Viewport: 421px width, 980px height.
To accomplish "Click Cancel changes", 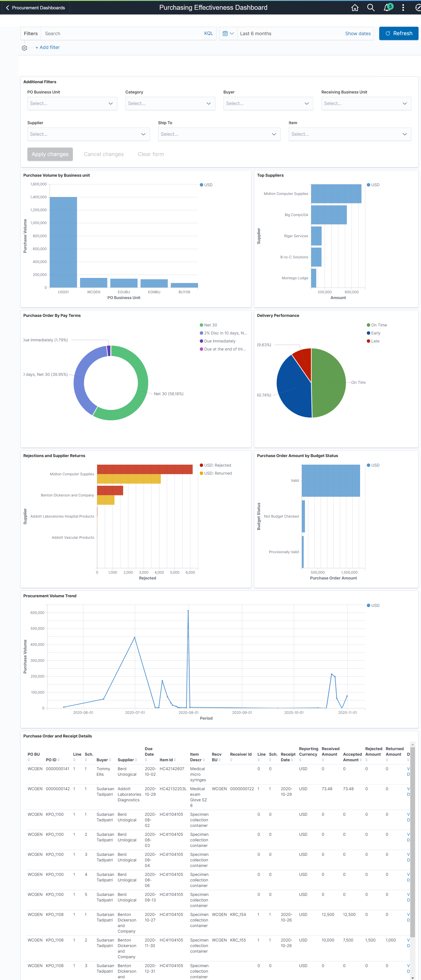I will point(104,154).
